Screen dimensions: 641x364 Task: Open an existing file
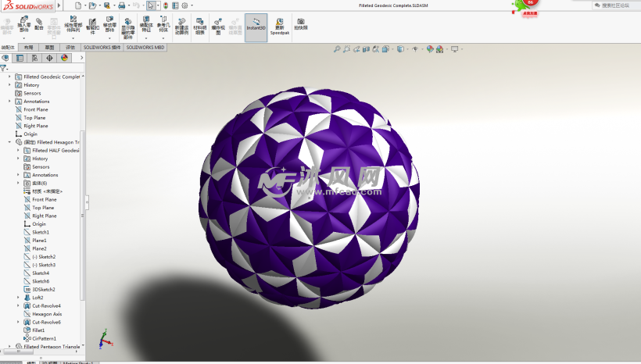[92, 5]
